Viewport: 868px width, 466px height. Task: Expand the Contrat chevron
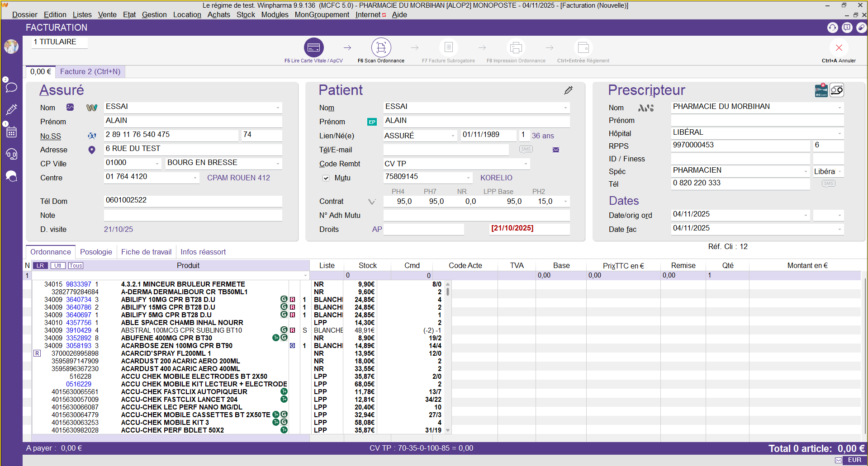372,202
